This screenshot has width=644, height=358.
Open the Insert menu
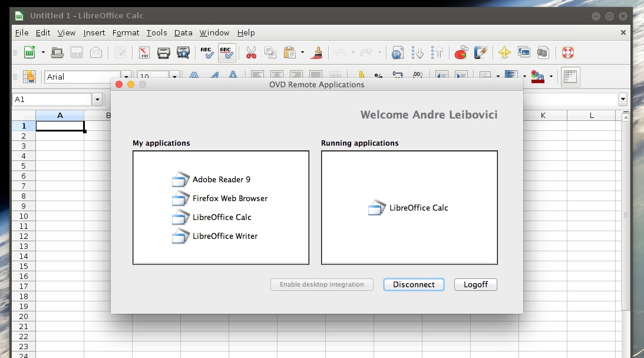[94, 32]
